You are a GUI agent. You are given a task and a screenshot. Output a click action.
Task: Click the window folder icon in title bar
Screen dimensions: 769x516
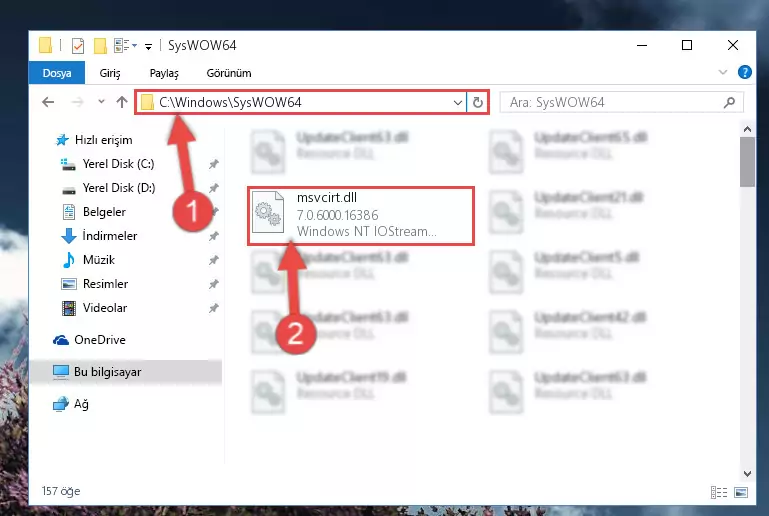coord(45,45)
